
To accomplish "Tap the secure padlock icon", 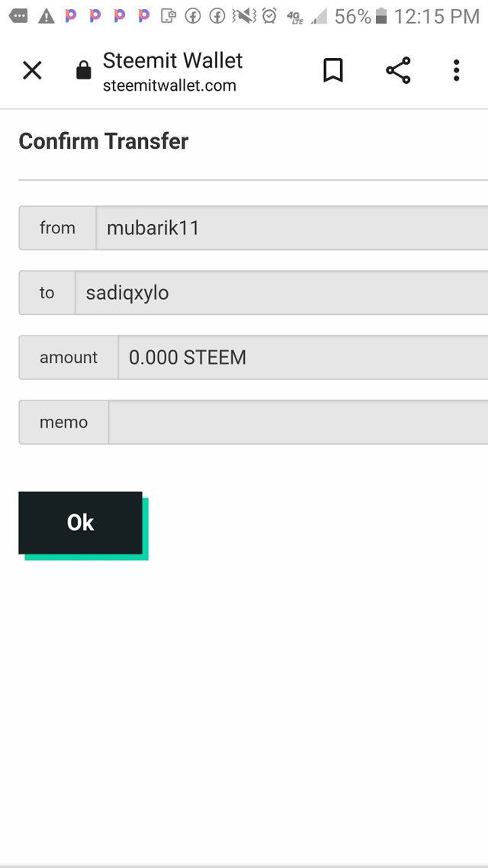I will pyautogui.click(x=84, y=70).
